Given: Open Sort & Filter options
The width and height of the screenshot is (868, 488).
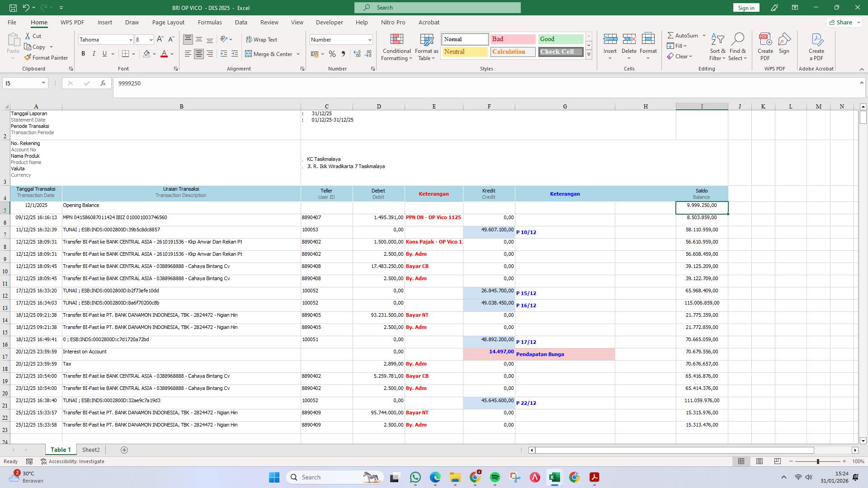Looking at the screenshot, I should [x=717, y=47].
